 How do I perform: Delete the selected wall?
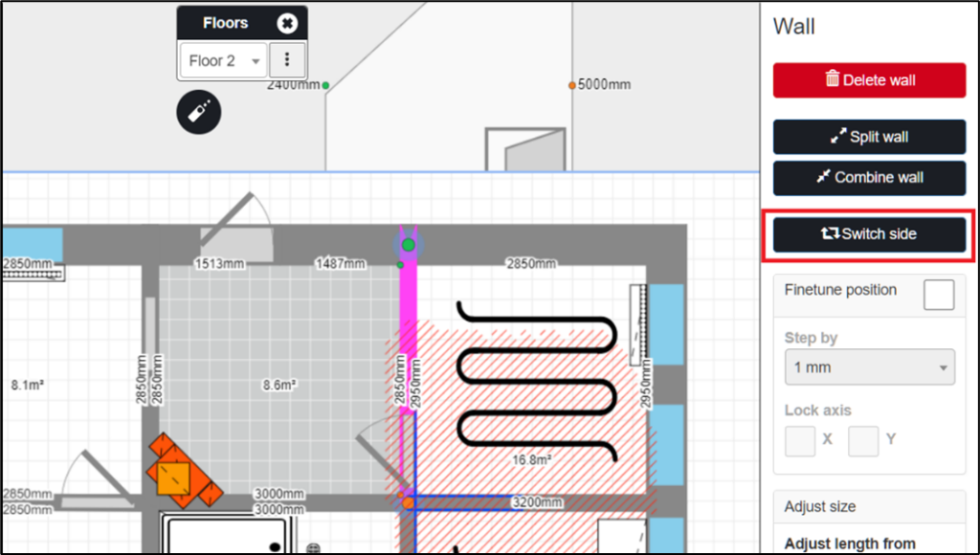point(869,80)
